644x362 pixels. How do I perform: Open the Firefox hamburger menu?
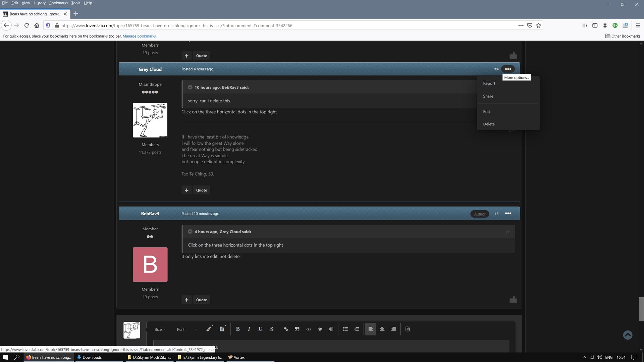point(638,25)
